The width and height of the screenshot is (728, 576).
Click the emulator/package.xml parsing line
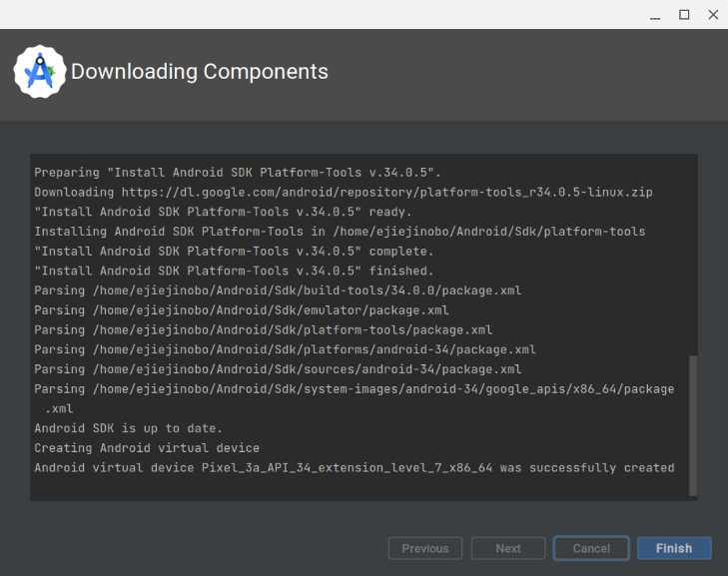pos(242,310)
